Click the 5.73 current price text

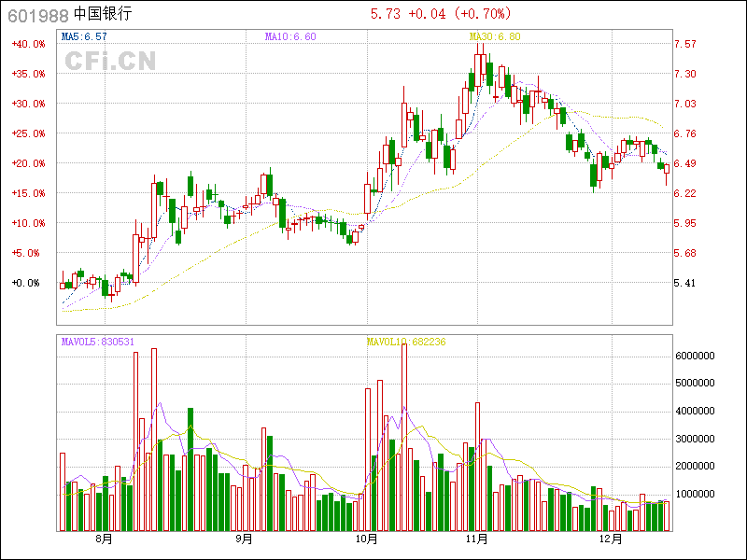386,14
